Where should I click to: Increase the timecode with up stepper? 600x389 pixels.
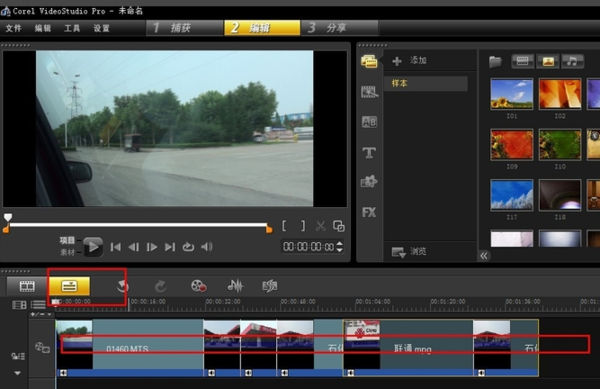(339, 244)
